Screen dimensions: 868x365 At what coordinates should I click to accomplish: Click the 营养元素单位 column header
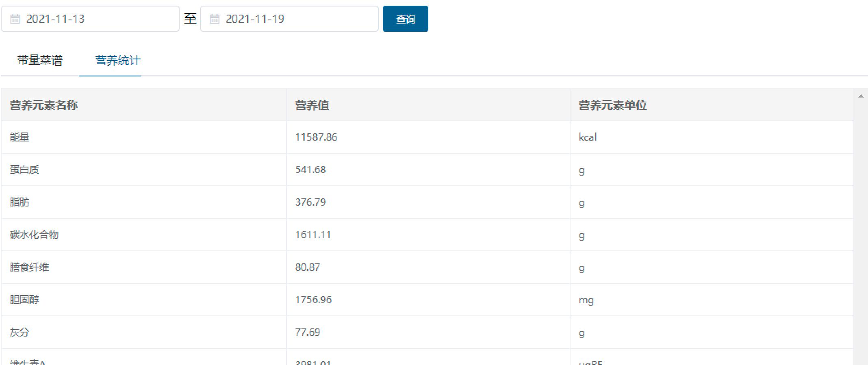click(612, 105)
